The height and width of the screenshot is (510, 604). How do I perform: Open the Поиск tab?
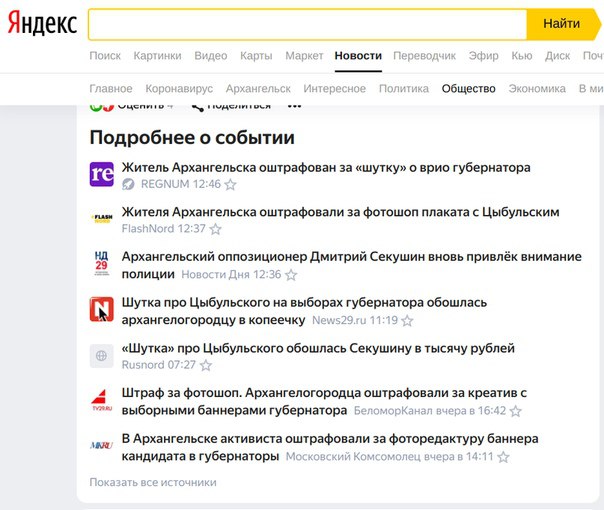click(x=105, y=56)
